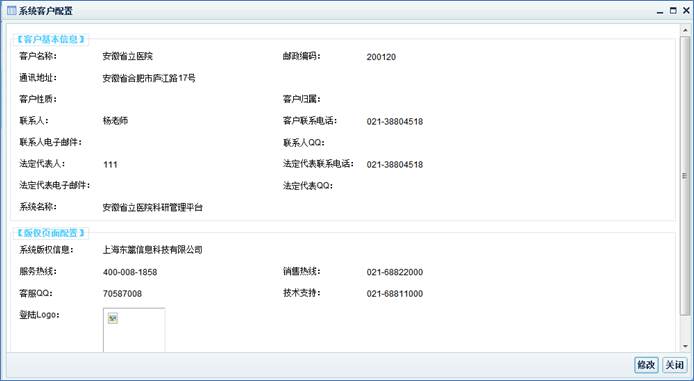
Task: Click the 登陆Logo image preview box
Action: pos(134,330)
